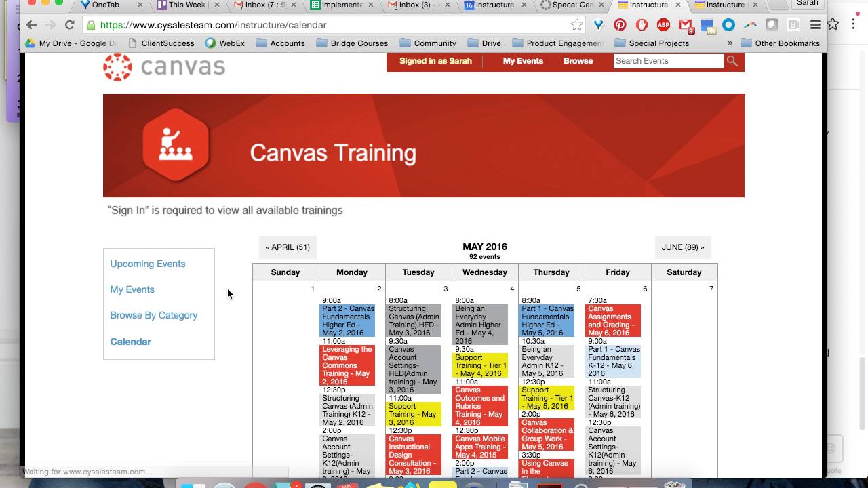The height and width of the screenshot is (488, 868).
Task: Open Being an Everyday Admin Higher Ed event
Action: pos(480,325)
